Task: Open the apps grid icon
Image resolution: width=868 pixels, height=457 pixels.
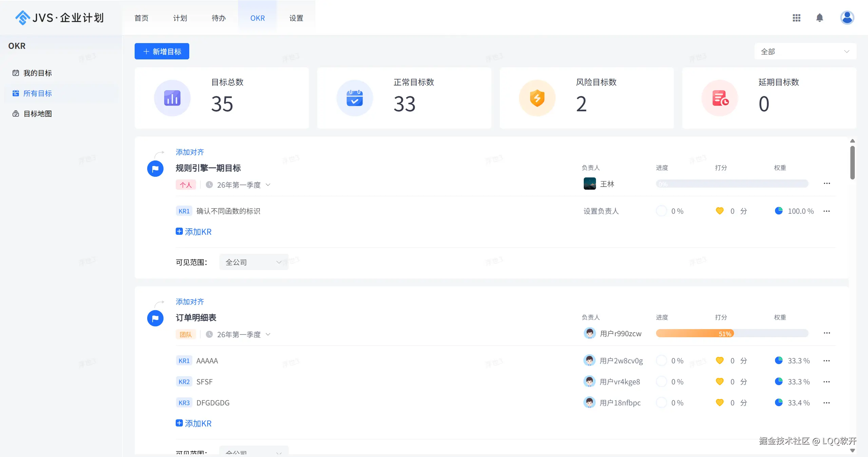Action: [796, 18]
